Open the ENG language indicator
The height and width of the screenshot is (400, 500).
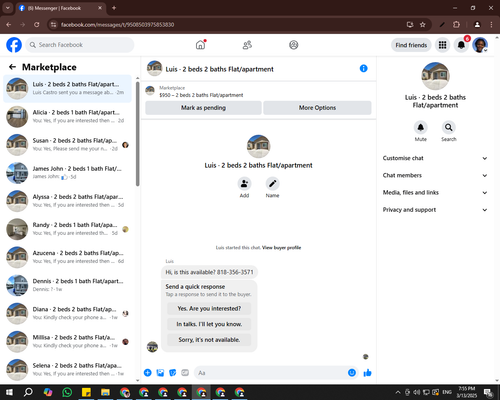click(447, 392)
